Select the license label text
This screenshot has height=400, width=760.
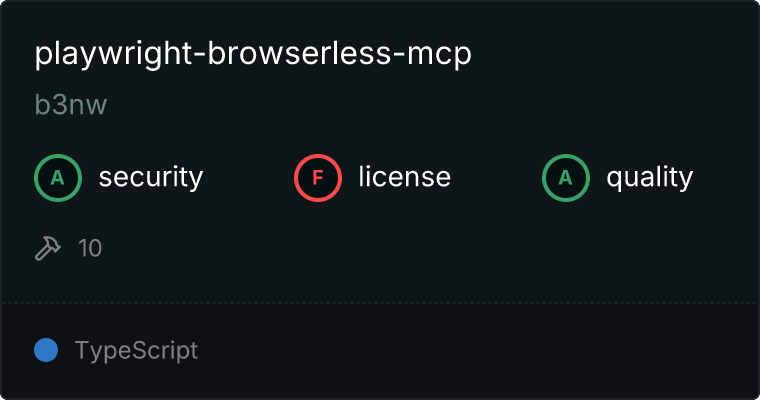point(404,176)
